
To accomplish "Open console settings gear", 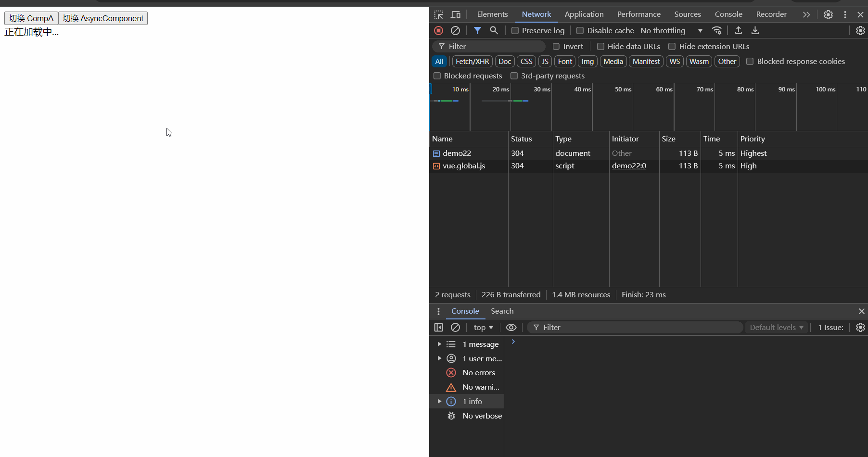I will point(860,327).
